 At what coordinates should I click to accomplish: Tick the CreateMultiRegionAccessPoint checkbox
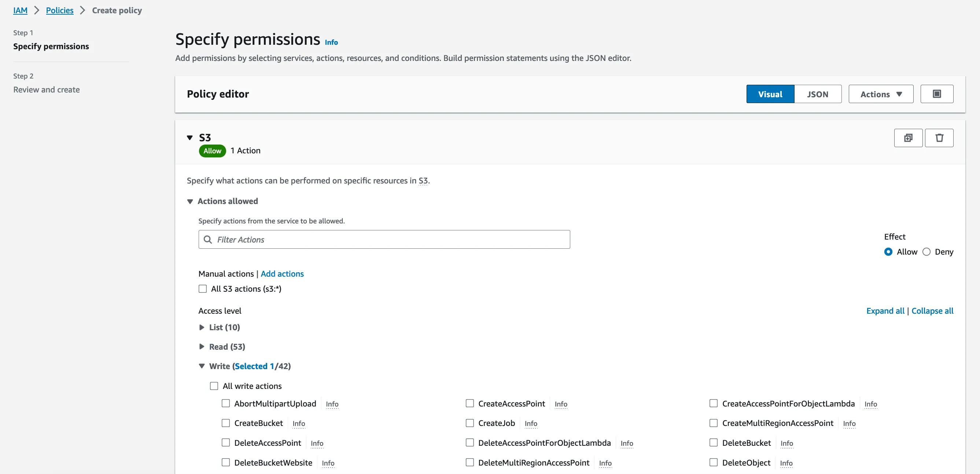click(714, 423)
